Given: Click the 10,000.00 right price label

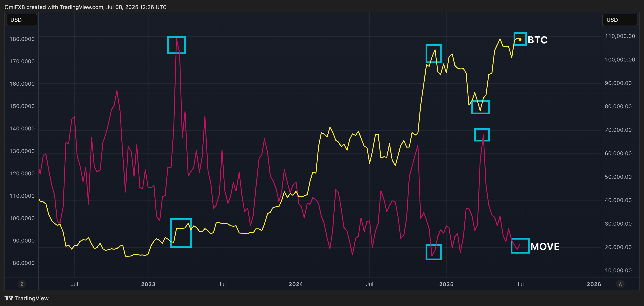Looking at the screenshot, I should pyautogui.click(x=618, y=271).
